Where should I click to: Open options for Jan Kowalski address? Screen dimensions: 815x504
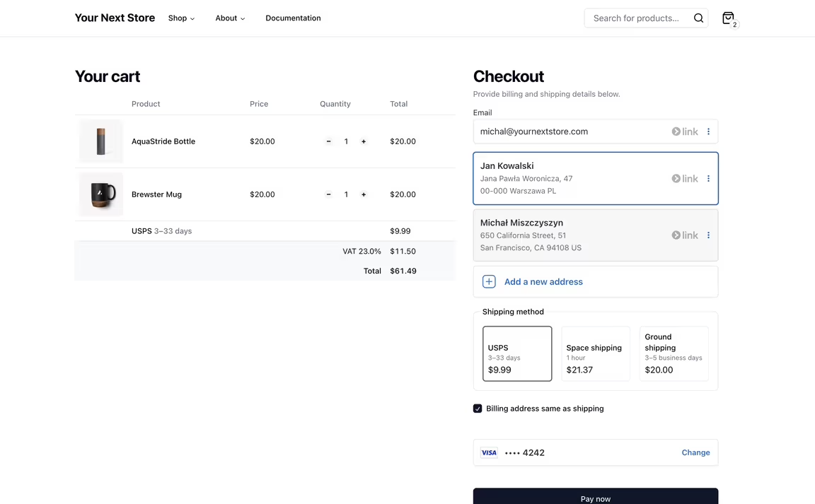click(x=708, y=179)
